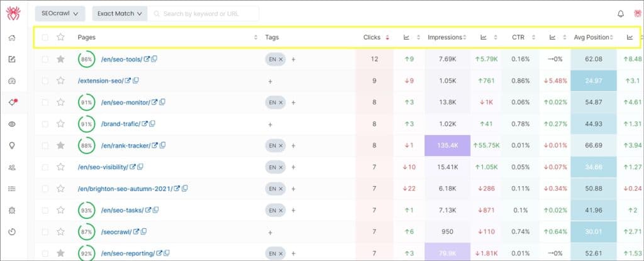Select all rows with header checkbox

point(45,37)
